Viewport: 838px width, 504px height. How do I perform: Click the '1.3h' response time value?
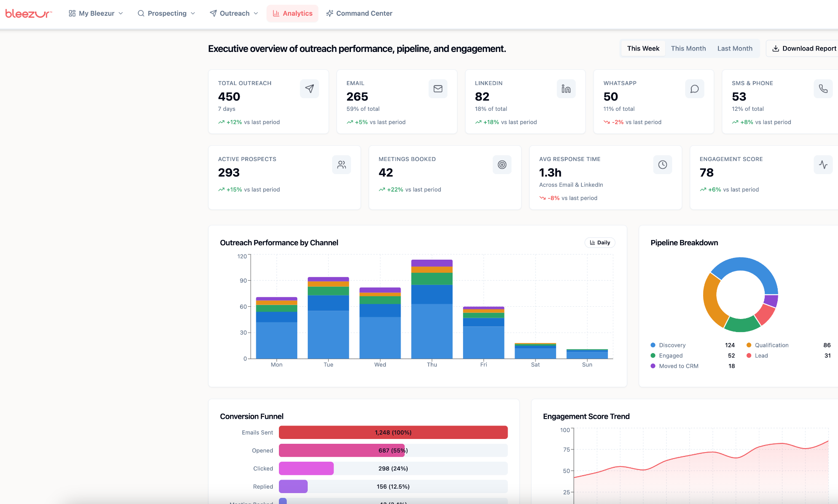pyautogui.click(x=550, y=172)
